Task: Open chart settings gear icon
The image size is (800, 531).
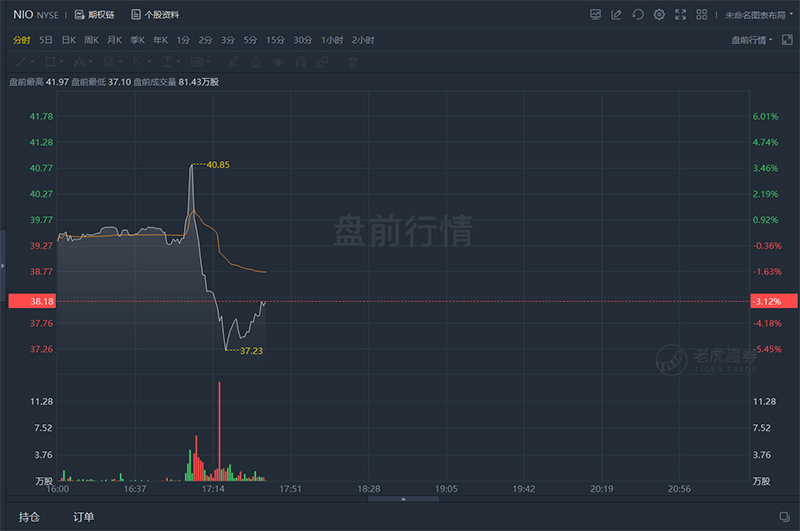Action: tap(659, 15)
